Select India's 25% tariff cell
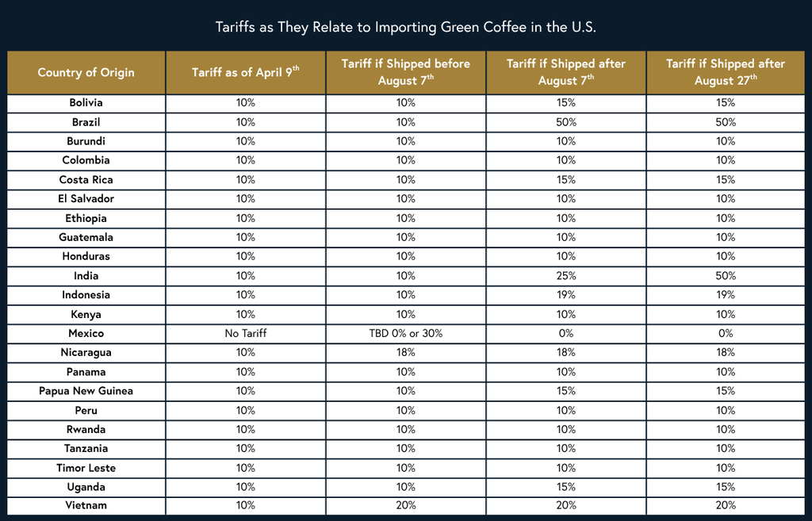The image size is (812, 521). (565, 276)
